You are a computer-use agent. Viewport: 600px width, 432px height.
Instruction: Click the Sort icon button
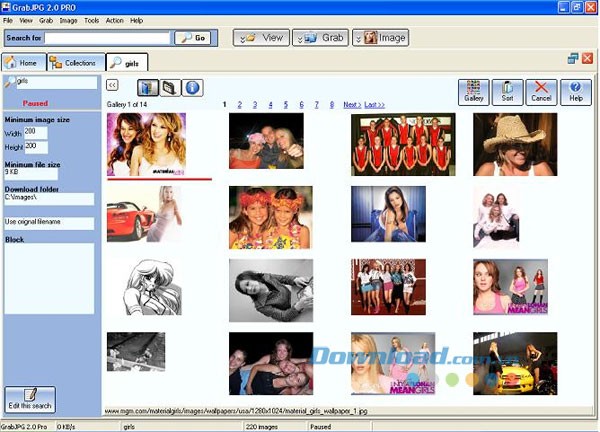[x=508, y=92]
